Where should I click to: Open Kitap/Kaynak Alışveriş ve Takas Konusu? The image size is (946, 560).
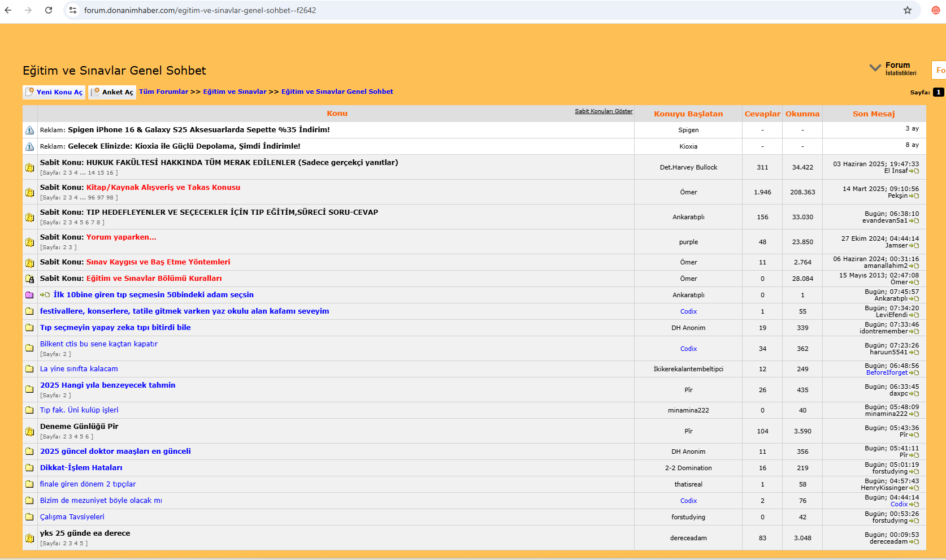tap(163, 187)
